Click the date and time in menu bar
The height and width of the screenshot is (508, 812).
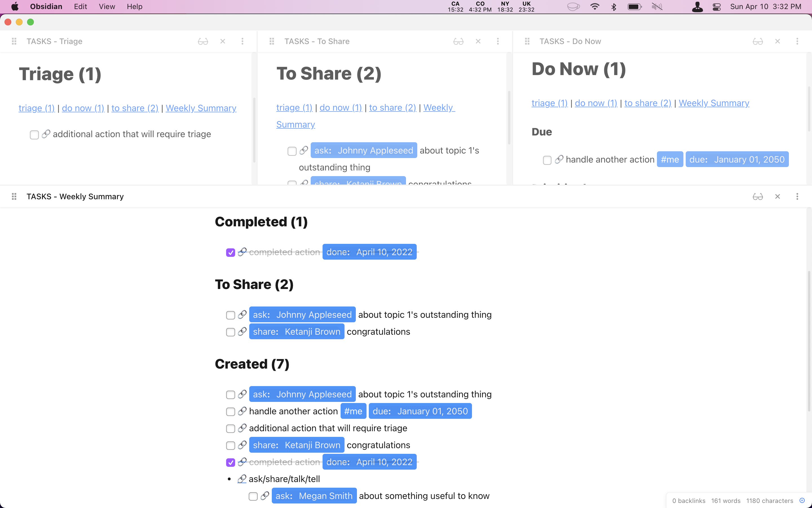[x=765, y=6]
